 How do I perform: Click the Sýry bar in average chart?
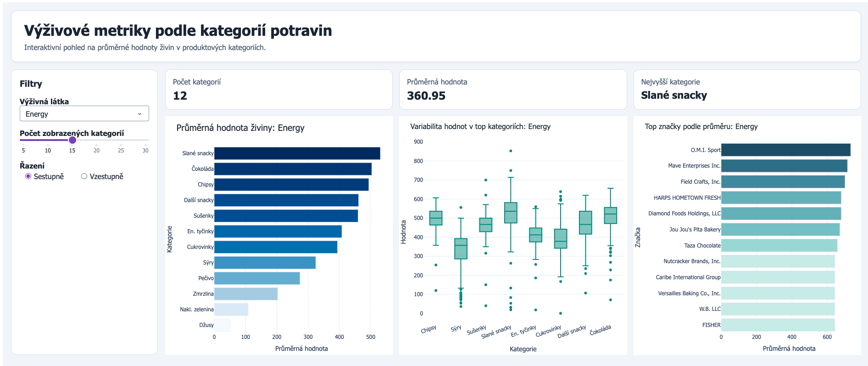[265, 263]
